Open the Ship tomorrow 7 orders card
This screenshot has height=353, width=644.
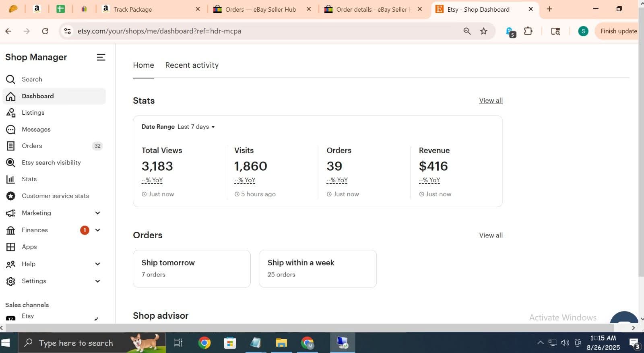click(192, 268)
